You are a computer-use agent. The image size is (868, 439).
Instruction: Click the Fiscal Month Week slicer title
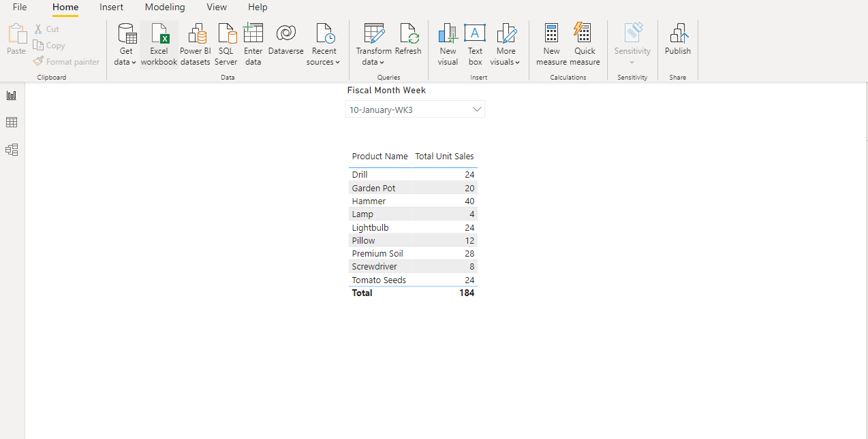click(x=386, y=91)
